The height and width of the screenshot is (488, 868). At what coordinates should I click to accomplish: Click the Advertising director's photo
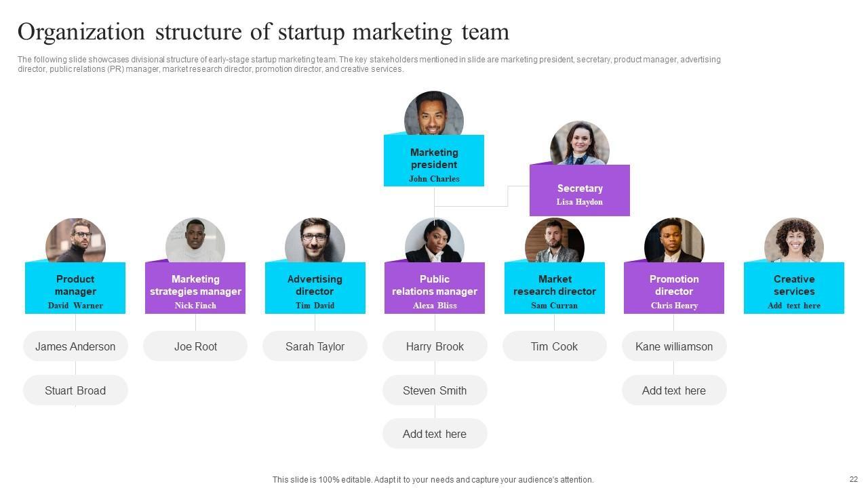pos(315,241)
